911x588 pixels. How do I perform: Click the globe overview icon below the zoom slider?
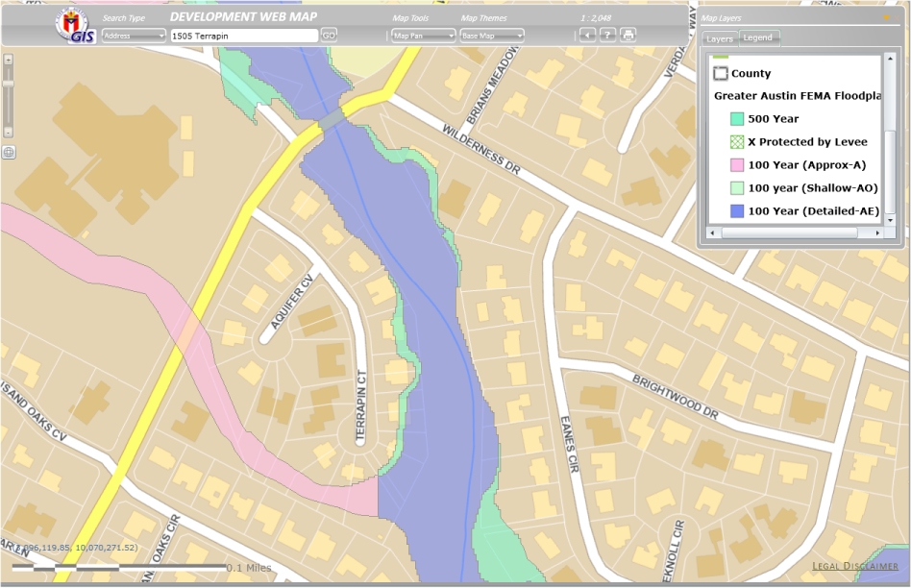(x=9, y=152)
